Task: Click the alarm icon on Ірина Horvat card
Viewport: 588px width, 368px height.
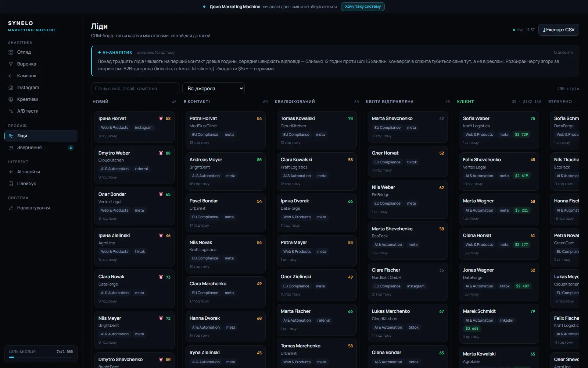Action: point(161,118)
